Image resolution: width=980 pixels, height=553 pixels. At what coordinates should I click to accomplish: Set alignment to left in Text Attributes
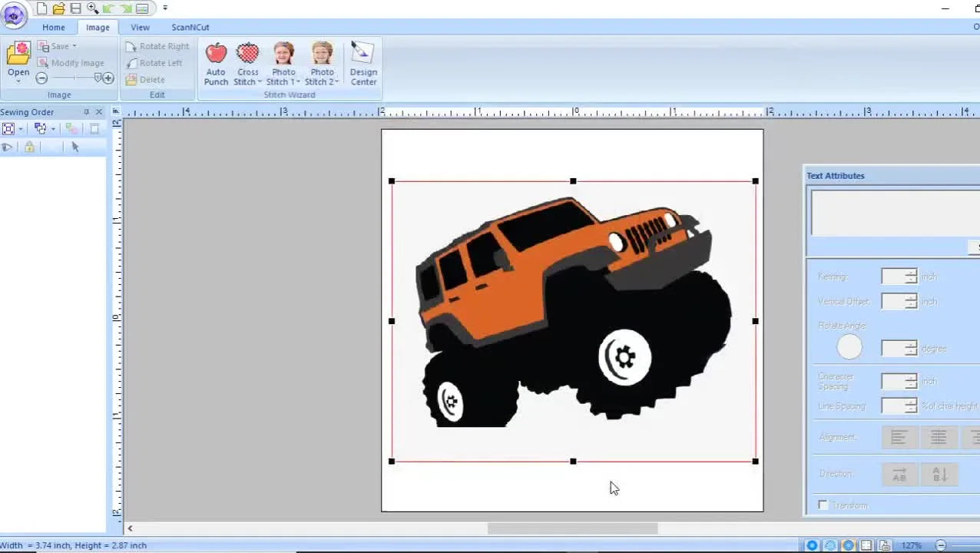[899, 437]
